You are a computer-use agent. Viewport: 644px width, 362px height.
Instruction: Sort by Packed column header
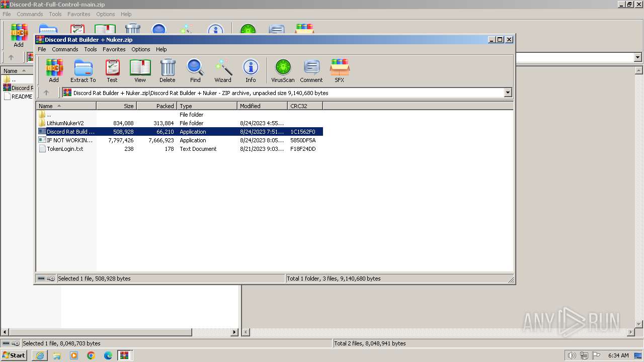point(157,106)
